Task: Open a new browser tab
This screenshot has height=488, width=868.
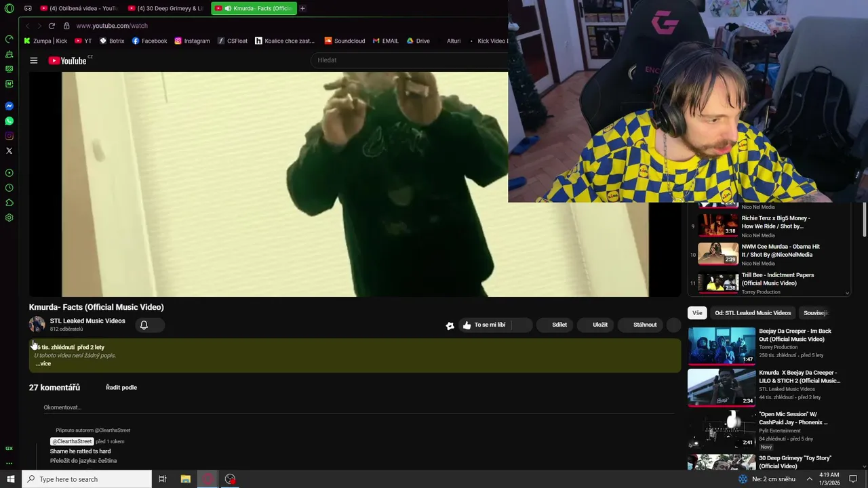Action: (302, 8)
